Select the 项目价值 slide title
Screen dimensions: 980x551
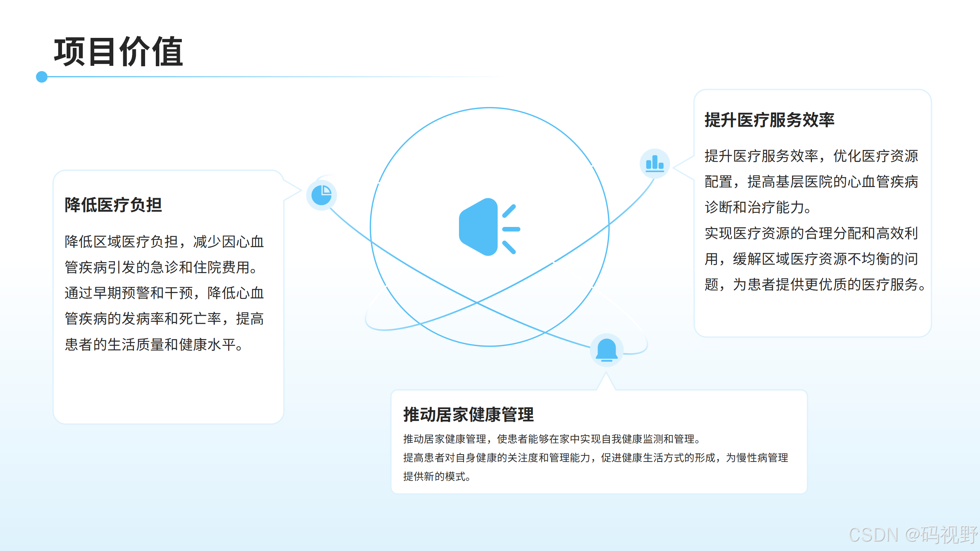[118, 52]
